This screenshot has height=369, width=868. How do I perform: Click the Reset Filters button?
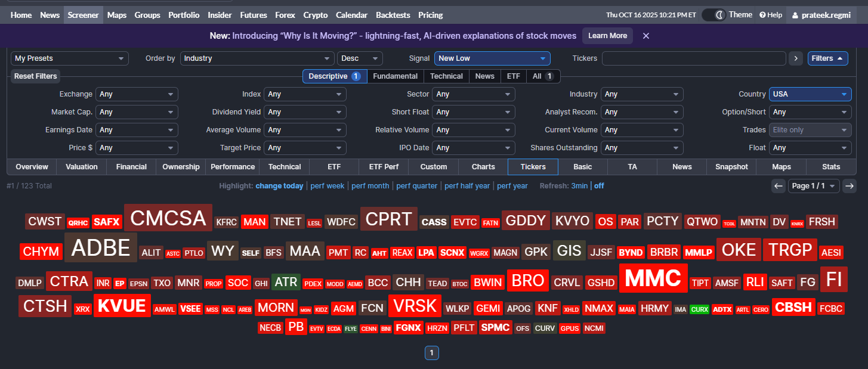pos(36,76)
